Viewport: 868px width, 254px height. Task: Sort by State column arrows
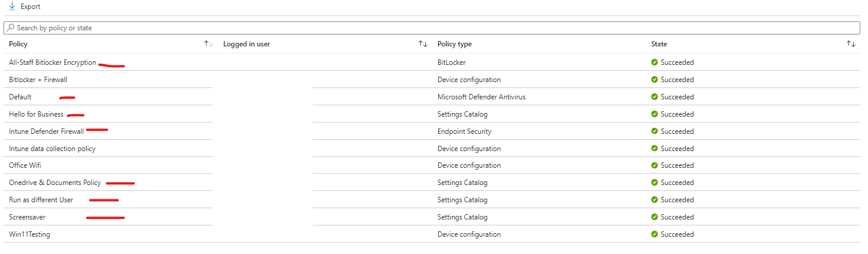[851, 44]
